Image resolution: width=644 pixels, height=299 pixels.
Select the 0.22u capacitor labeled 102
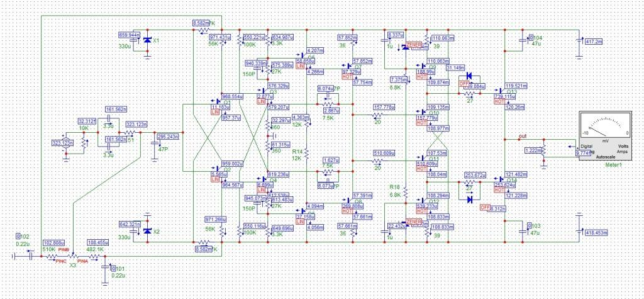coord(30,256)
